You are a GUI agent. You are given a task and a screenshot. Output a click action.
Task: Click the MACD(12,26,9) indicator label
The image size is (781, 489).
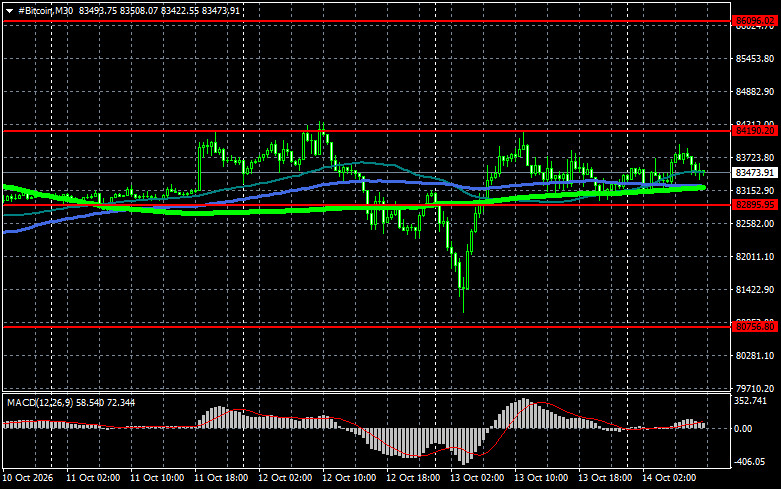pos(38,402)
